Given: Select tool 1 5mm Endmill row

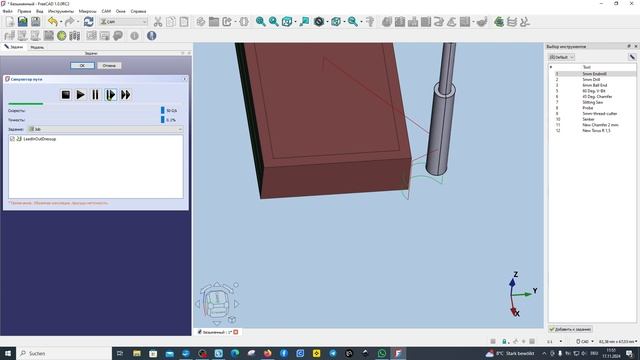Looking at the screenshot, I should (592, 73).
